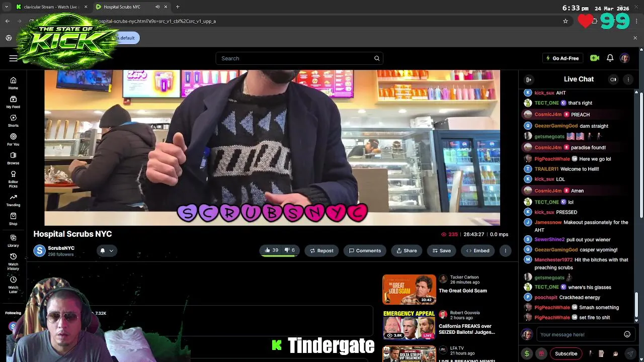Like the video with thumbs up

point(272,250)
